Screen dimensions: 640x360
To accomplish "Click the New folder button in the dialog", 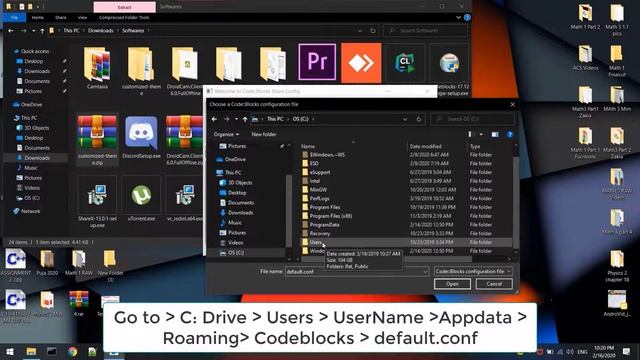I will pyautogui.click(x=264, y=134).
